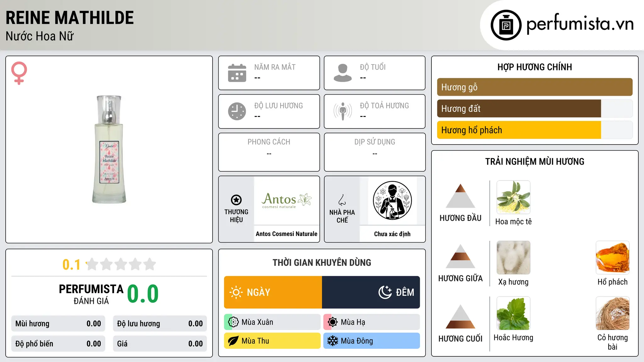Click the THỜI GIAN KHUYÊN DÙNG heading
644x362 pixels.
coord(322,262)
